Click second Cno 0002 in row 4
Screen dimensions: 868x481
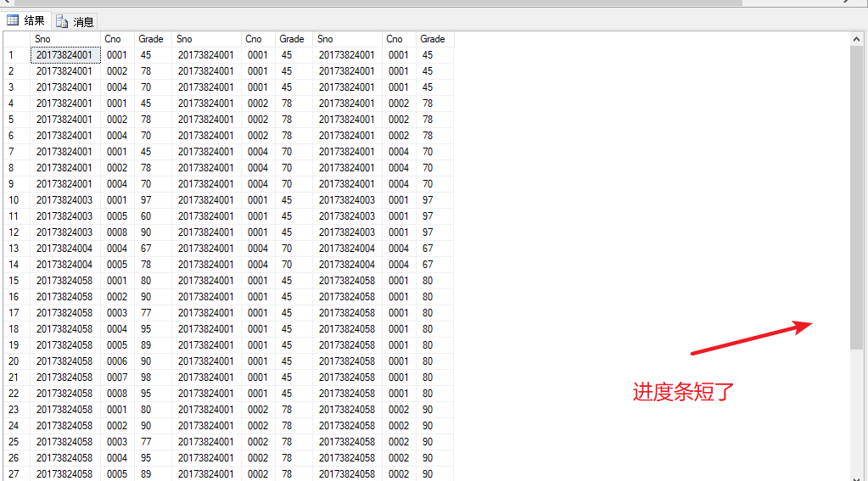point(259,103)
